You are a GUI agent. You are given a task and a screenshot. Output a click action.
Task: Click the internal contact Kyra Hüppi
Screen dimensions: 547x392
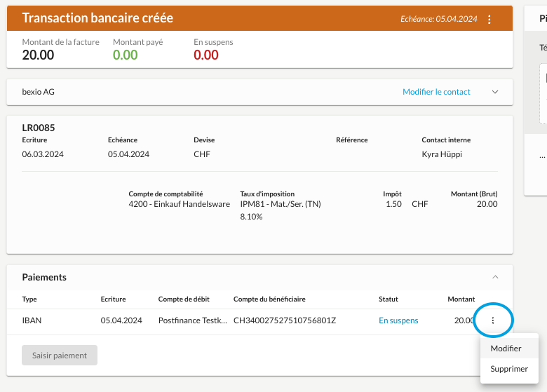coord(442,154)
